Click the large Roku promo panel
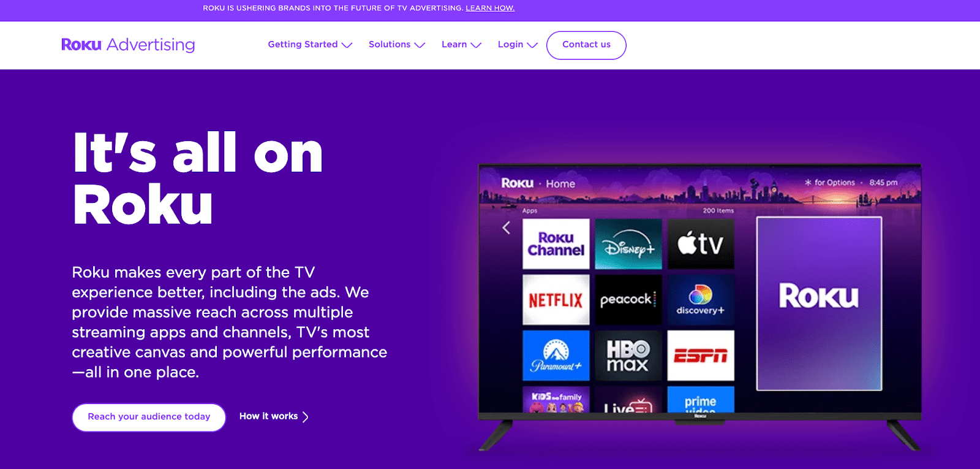Screen dimensions: 980x469 (x=819, y=303)
